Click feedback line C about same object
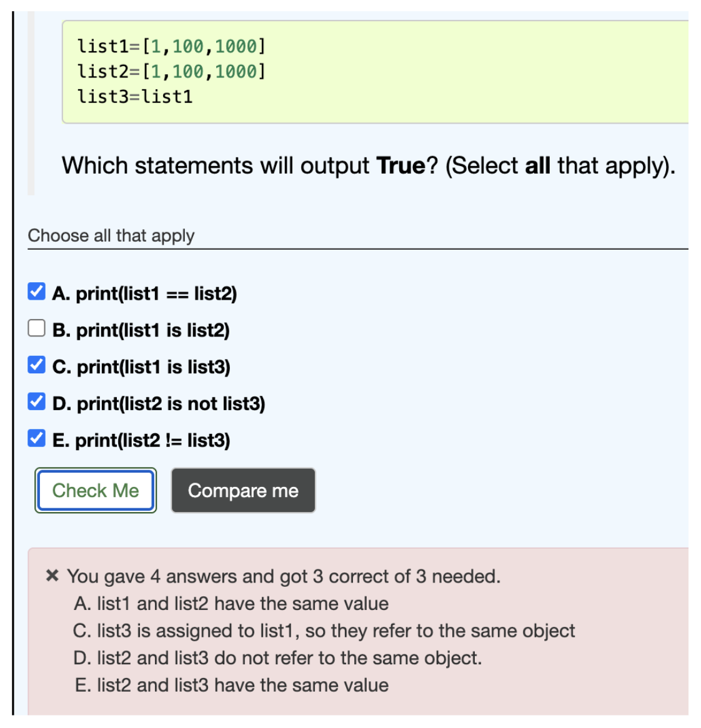This screenshot has width=701, height=728. tap(324, 631)
